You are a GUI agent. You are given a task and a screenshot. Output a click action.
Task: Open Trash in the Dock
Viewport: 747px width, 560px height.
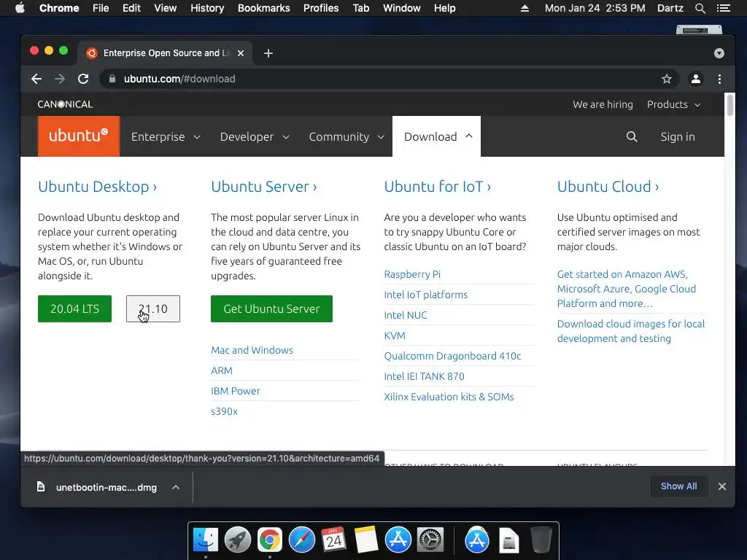point(541,540)
